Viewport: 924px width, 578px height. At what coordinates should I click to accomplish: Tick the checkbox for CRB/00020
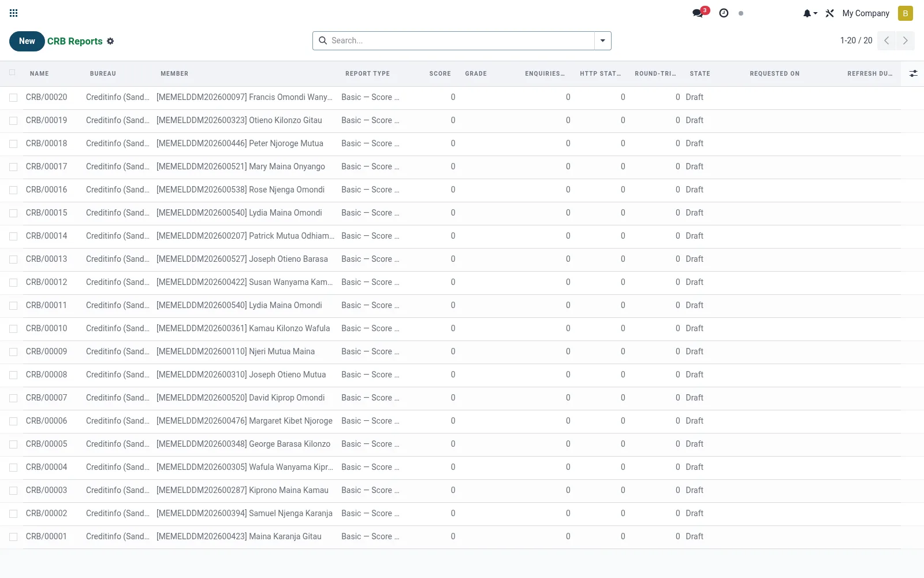[13, 98]
